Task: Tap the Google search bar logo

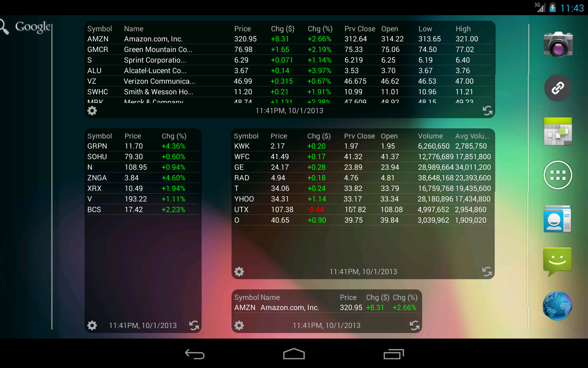Action: coord(33,27)
